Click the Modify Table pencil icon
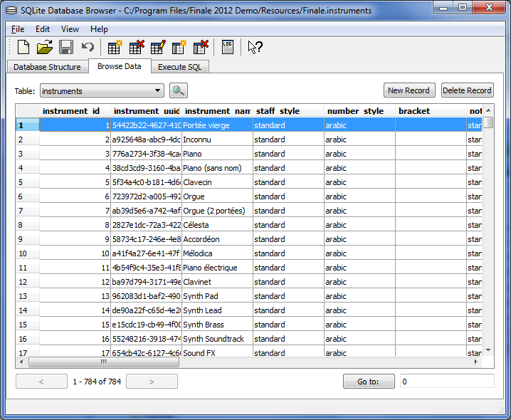 [x=158, y=48]
